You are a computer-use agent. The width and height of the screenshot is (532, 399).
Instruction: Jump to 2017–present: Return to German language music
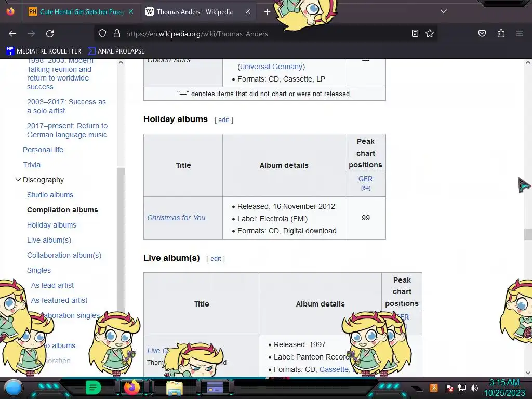[67, 130]
